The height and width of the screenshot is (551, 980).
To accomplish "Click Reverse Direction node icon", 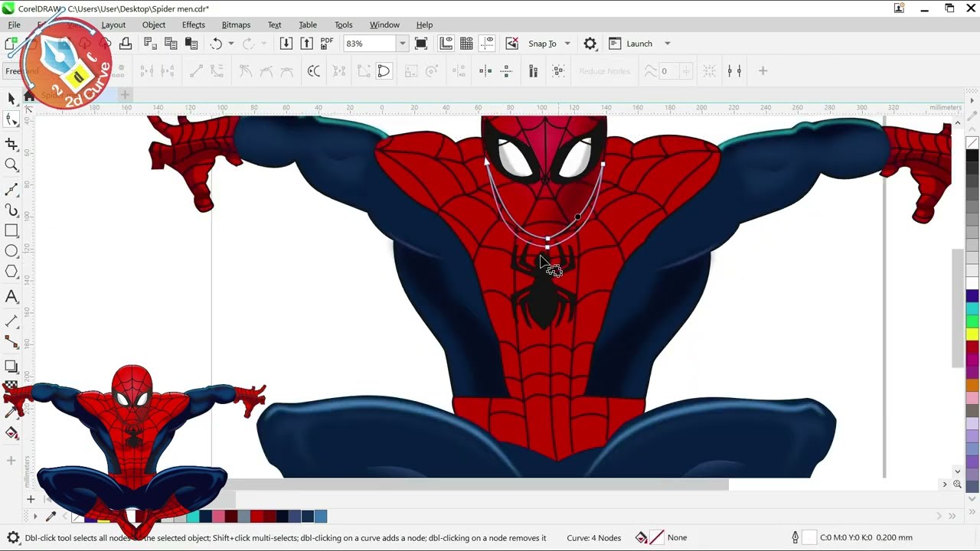I will point(313,71).
